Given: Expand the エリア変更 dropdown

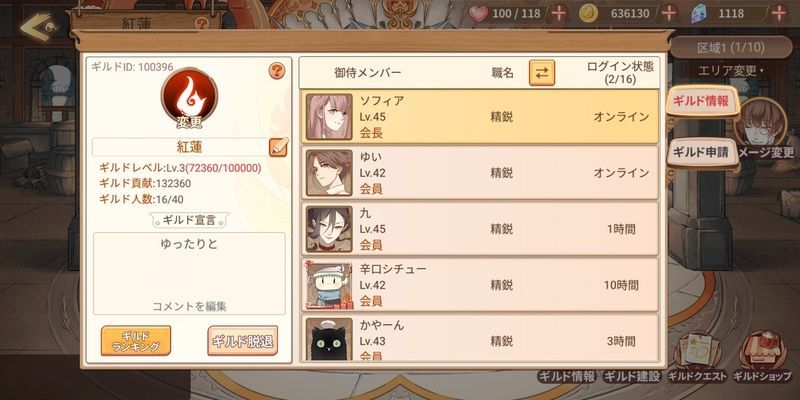Looking at the screenshot, I should pos(731,70).
